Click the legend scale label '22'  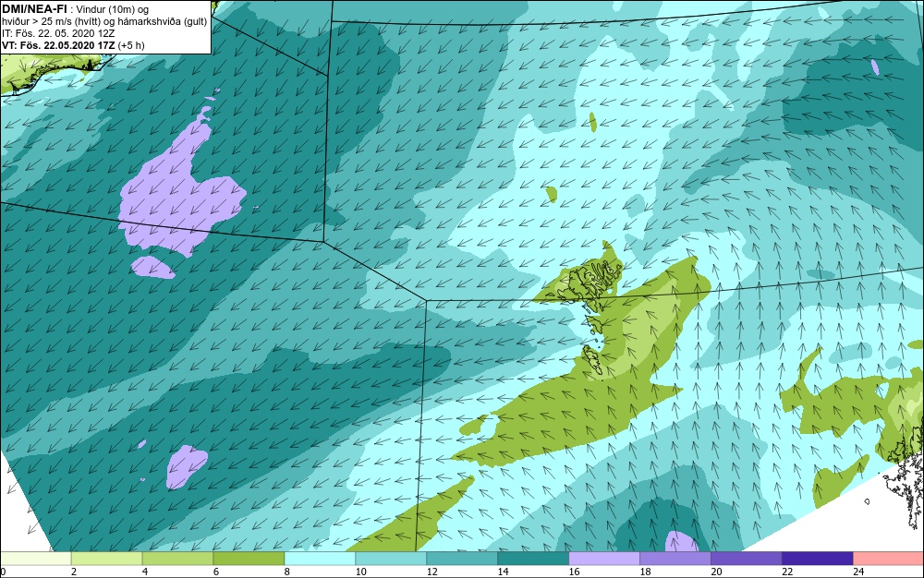(787, 572)
